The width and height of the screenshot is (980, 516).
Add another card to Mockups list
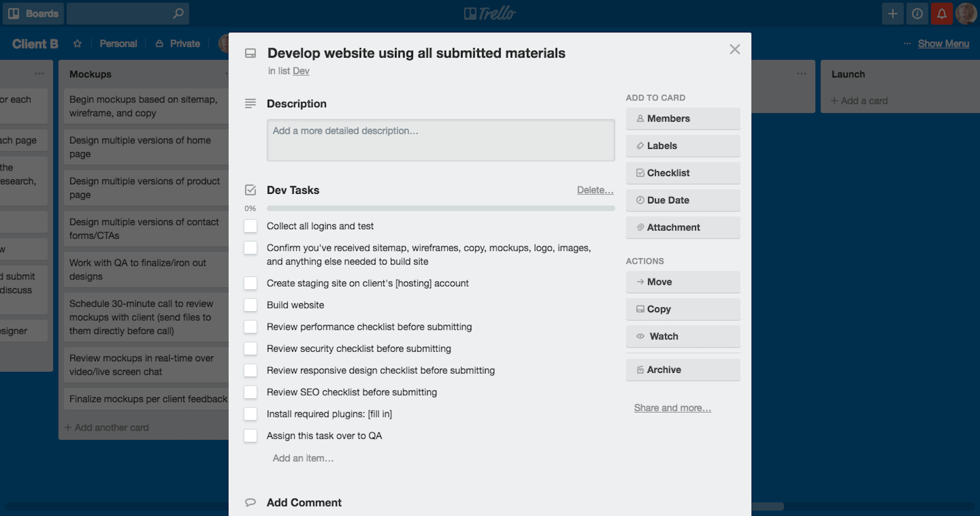pyautogui.click(x=107, y=427)
